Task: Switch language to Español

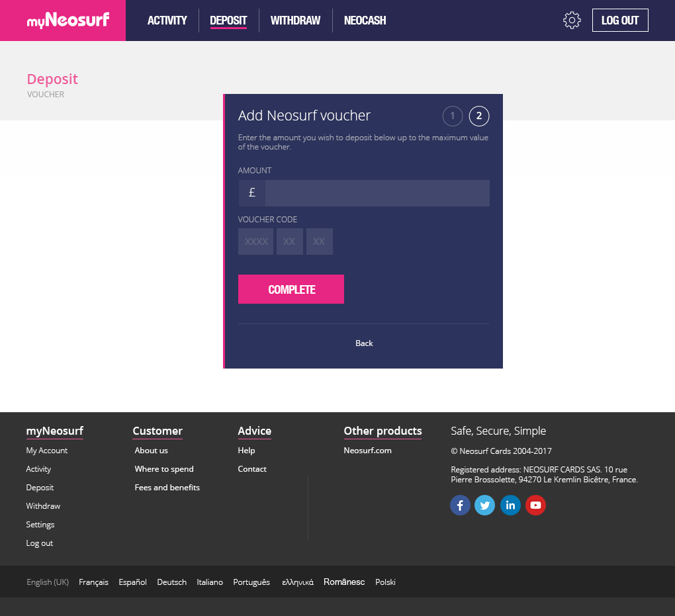Action: (132, 582)
